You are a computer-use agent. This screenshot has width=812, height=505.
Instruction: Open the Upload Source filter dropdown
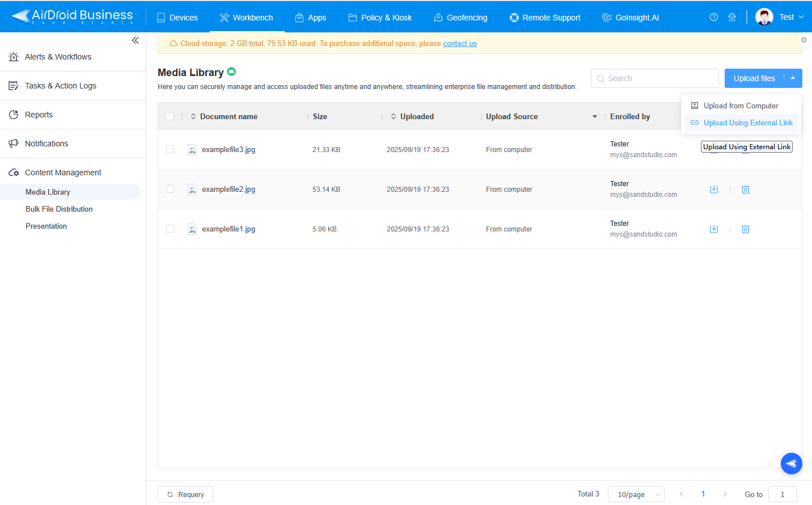click(594, 116)
